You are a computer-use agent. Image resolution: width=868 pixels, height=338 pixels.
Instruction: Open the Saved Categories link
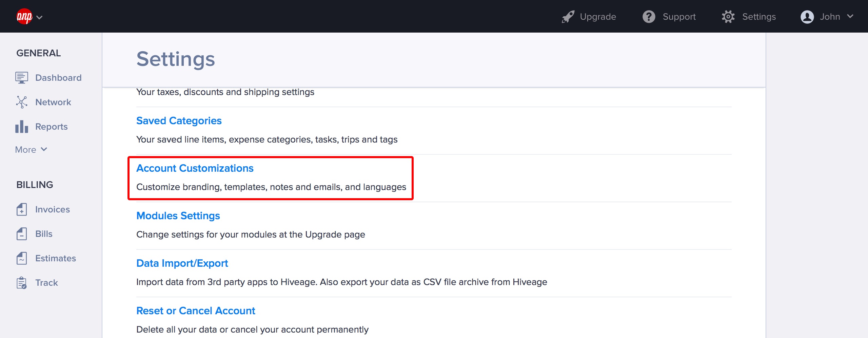point(179,121)
